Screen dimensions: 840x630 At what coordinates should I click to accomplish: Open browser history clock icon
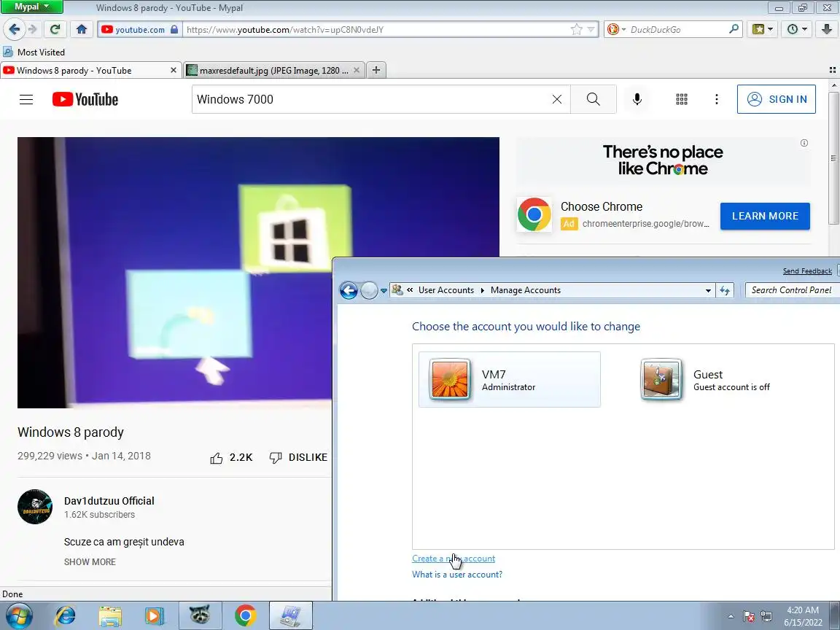pyautogui.click(x=797, y=29)
